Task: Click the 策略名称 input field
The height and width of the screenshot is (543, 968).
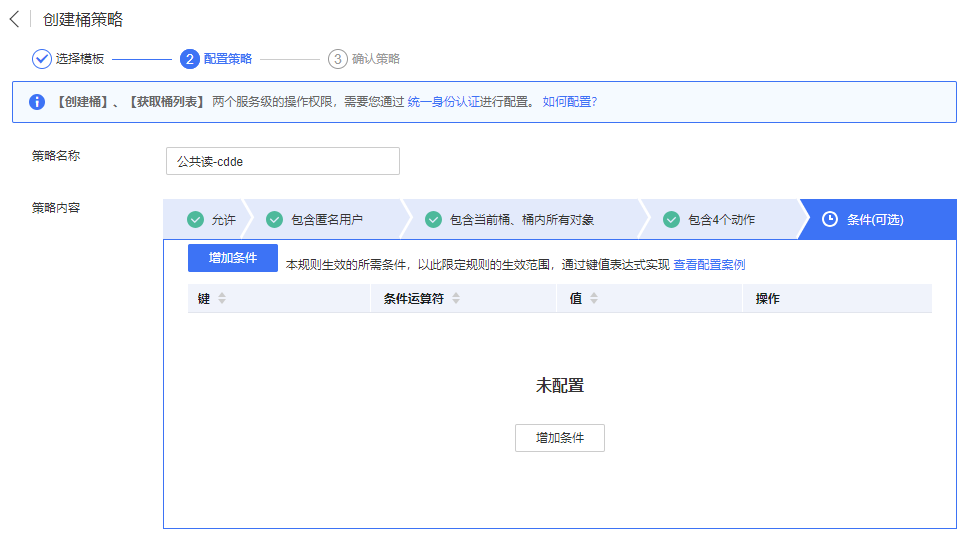Action: (x=282, y=161)
